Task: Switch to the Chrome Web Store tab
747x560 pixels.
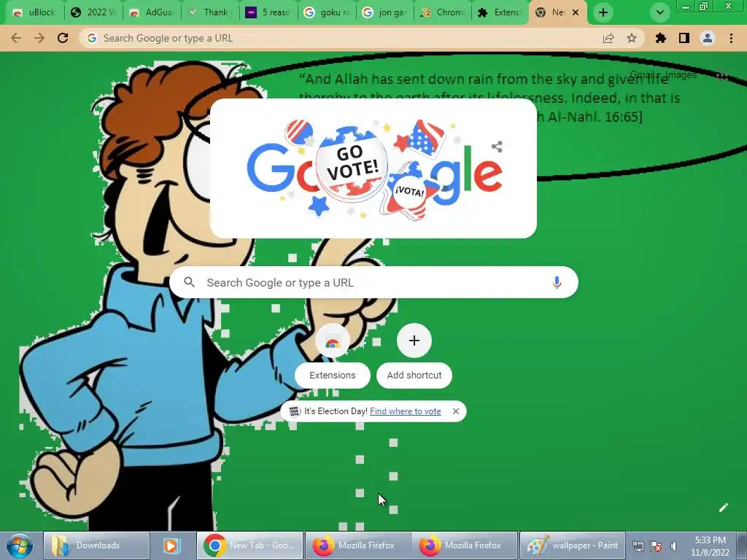Action: [443, 12]
